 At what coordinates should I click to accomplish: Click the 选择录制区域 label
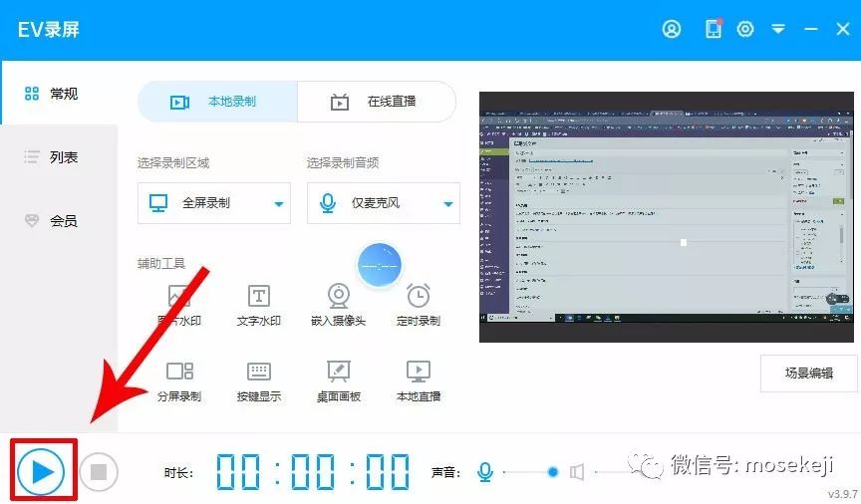[173, 162]
